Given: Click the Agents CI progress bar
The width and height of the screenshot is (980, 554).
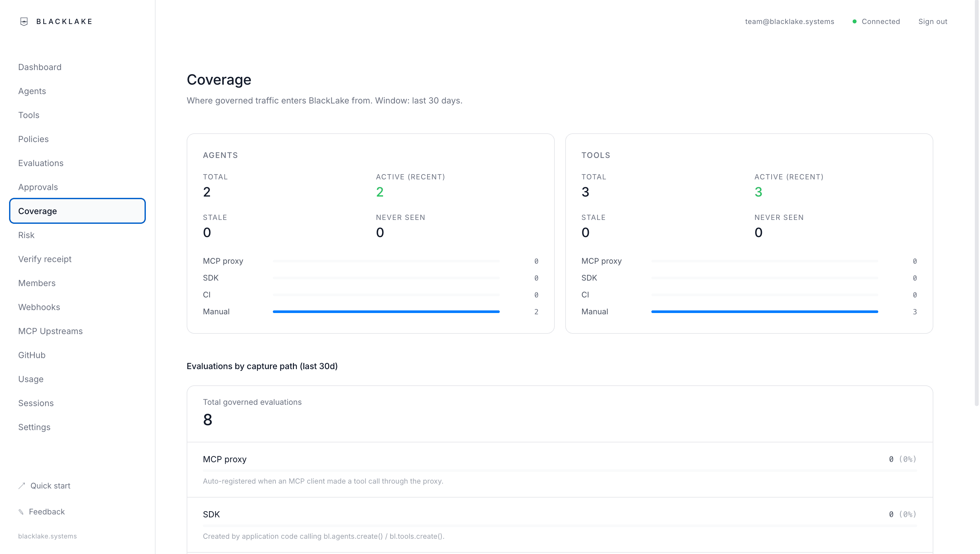Looking at the screenshot, I should (x=386, y=295).
